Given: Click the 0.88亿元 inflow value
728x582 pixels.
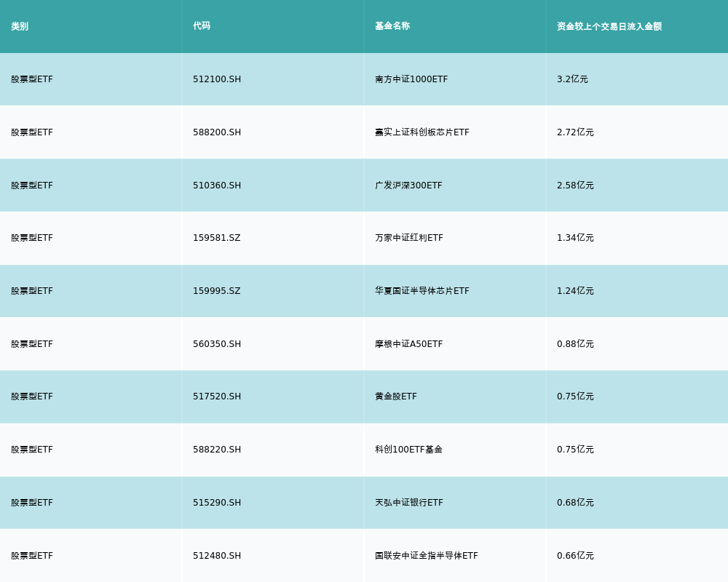Looking at the screenshot, I should (x=575, y=344).
